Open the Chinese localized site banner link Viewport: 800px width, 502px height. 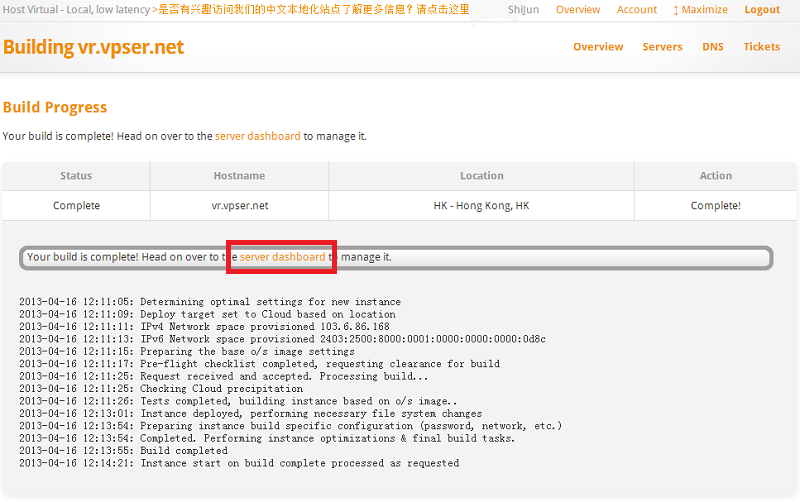coord(311,9)
